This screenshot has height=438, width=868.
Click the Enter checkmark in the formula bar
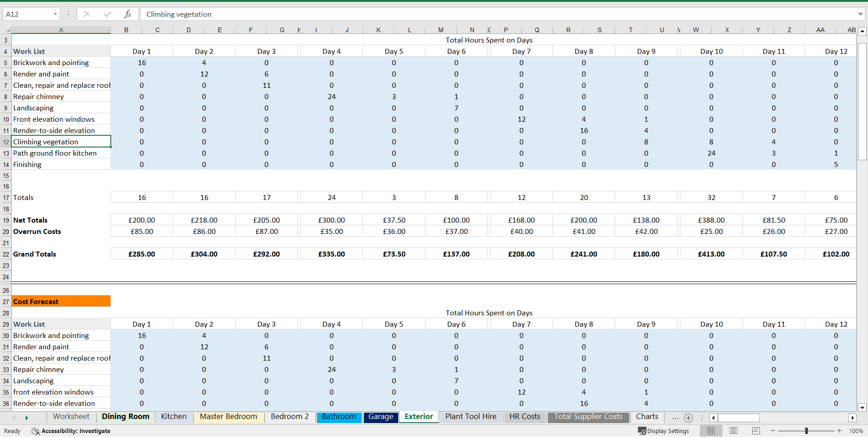click(108, 14)
